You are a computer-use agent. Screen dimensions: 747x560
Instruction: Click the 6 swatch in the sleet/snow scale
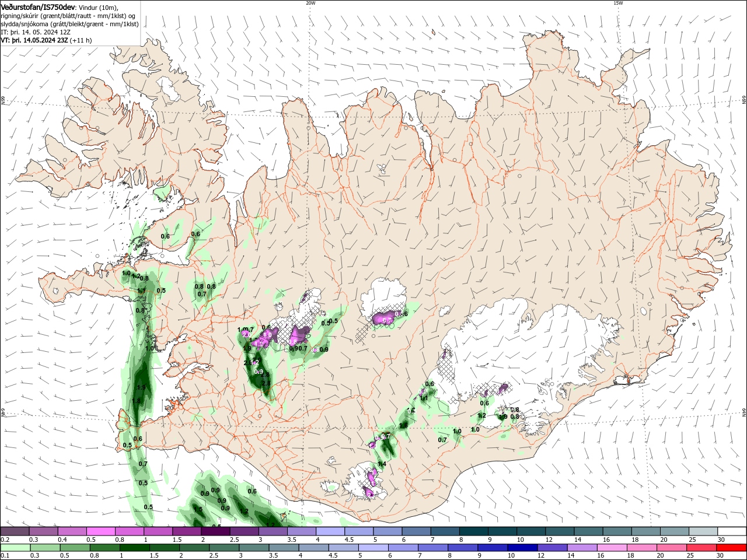click(416, 531)
